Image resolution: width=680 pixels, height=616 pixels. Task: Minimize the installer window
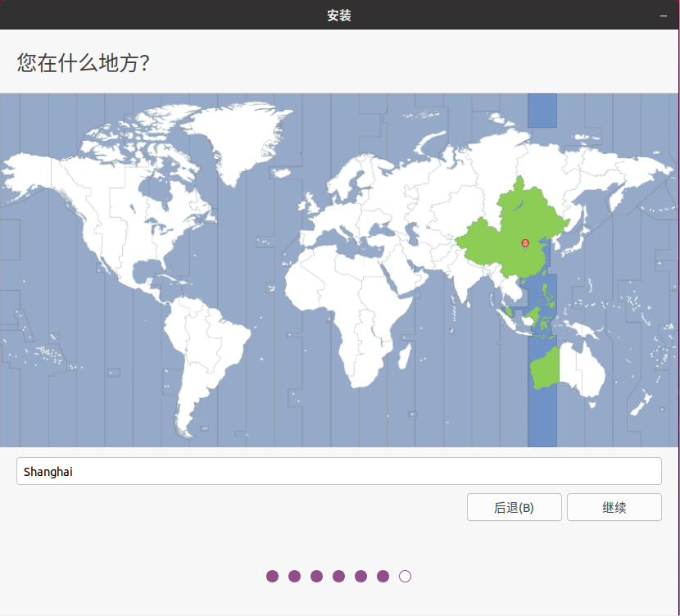(663, 16)
